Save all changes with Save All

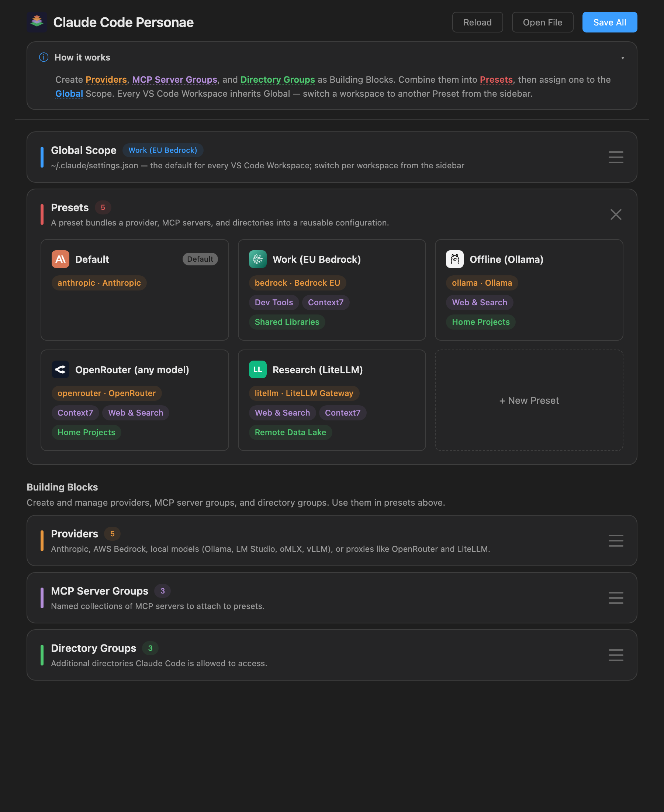(609, 22)
